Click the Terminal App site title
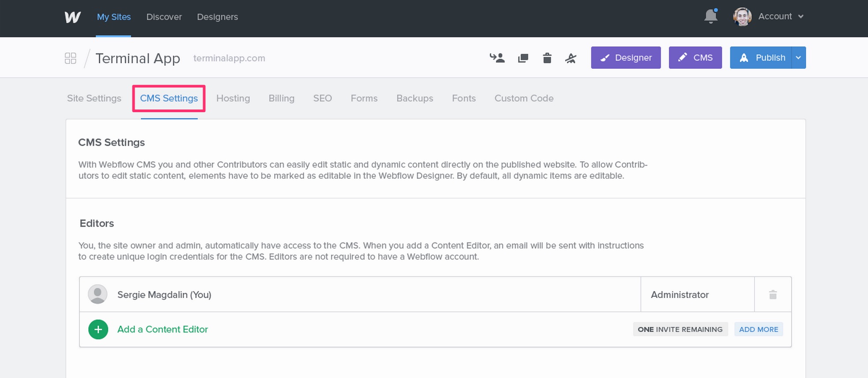 pos(138,58)
